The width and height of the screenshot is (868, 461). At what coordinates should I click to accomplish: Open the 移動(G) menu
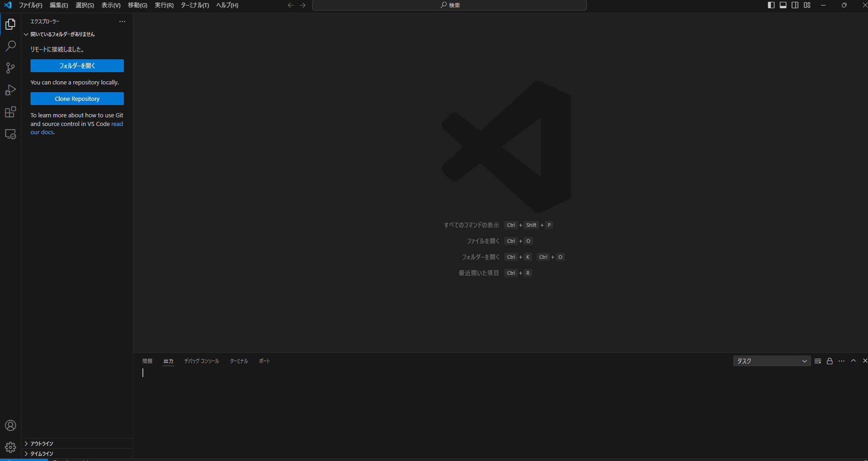(x=137, y=5)
